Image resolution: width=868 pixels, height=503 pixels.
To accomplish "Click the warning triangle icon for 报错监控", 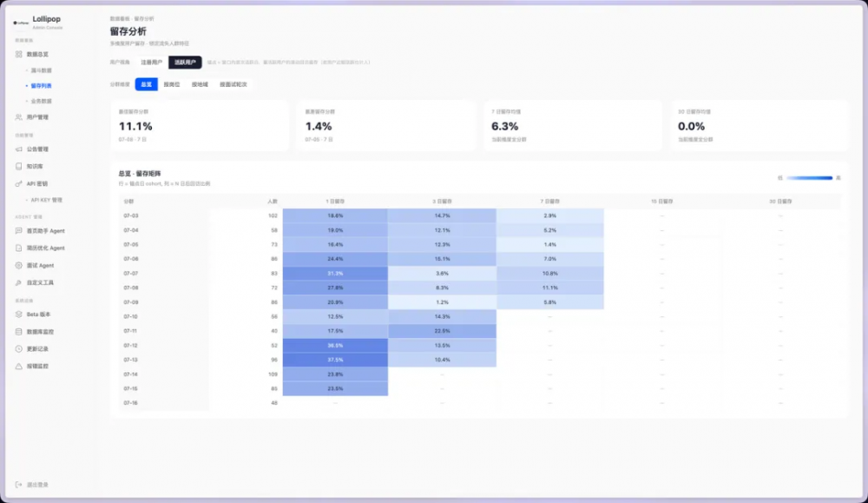I will [19, 366].
